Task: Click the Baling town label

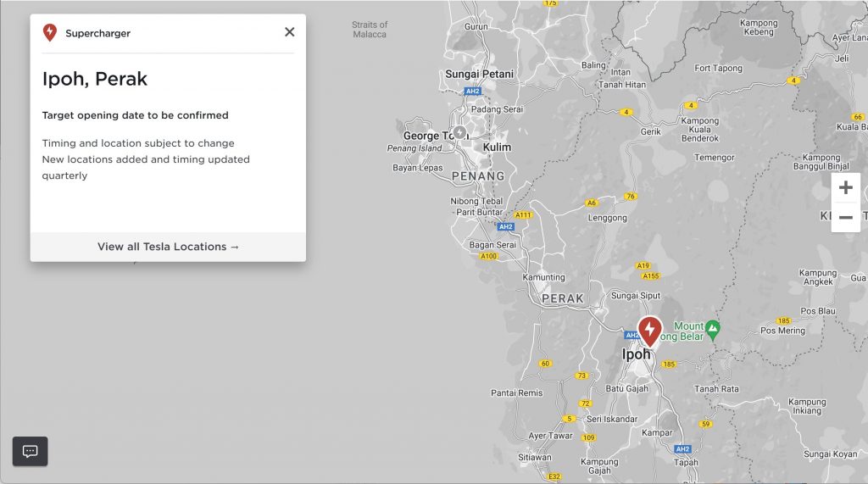Action: coord(593,65)
